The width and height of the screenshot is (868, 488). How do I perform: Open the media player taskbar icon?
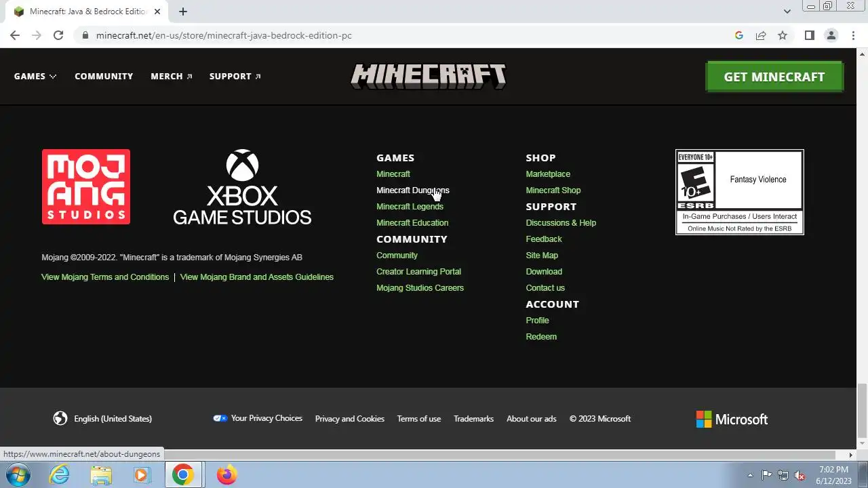coord(141,474)
